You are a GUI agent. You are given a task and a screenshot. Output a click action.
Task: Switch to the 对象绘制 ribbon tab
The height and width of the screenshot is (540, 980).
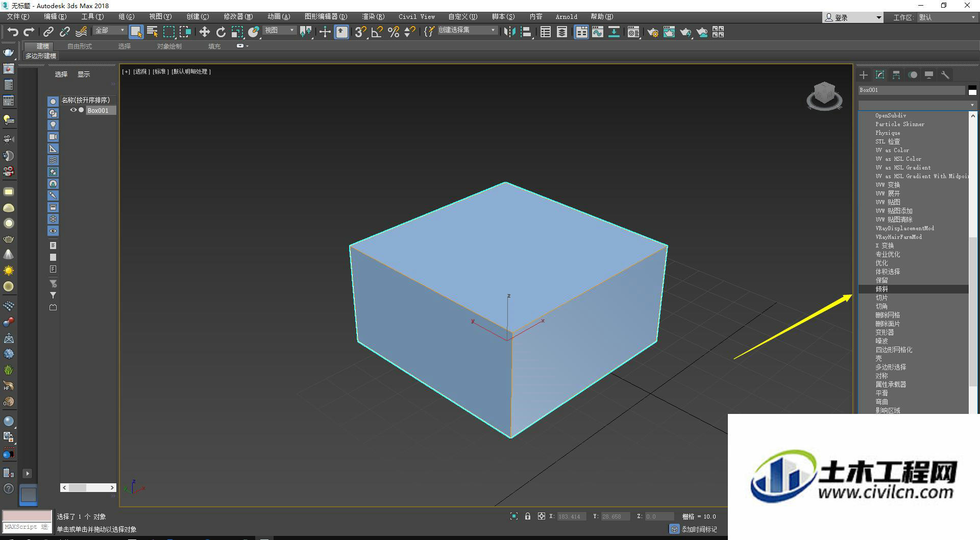(x=169, y=46)
